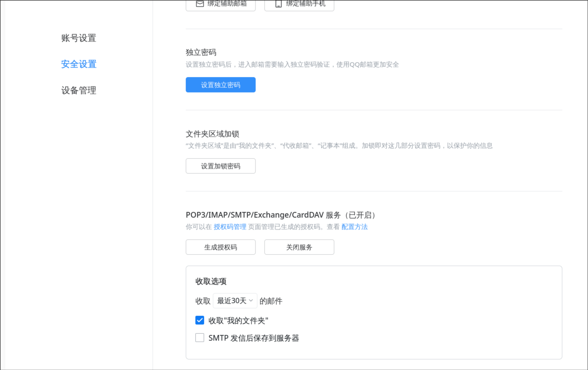588x370 pixels.
Task: Toggle the 收取"我的文件夹" checkbox
Action: point(200,320)
